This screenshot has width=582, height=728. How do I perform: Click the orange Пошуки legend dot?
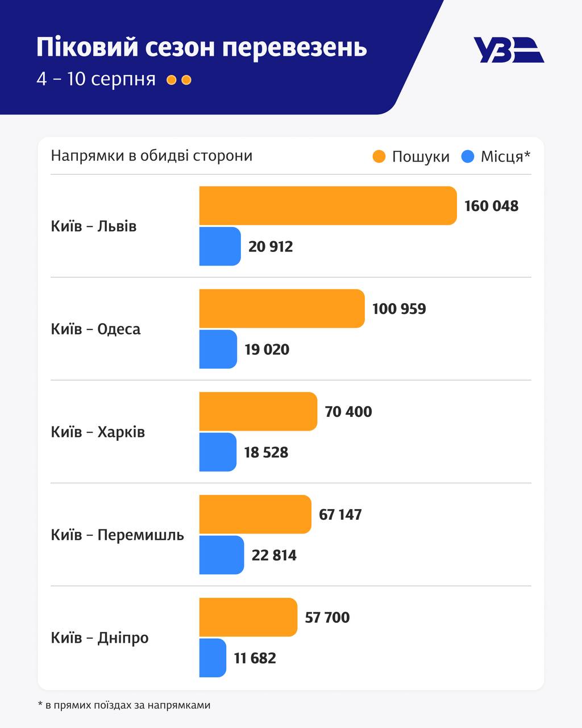pos(379,156)
